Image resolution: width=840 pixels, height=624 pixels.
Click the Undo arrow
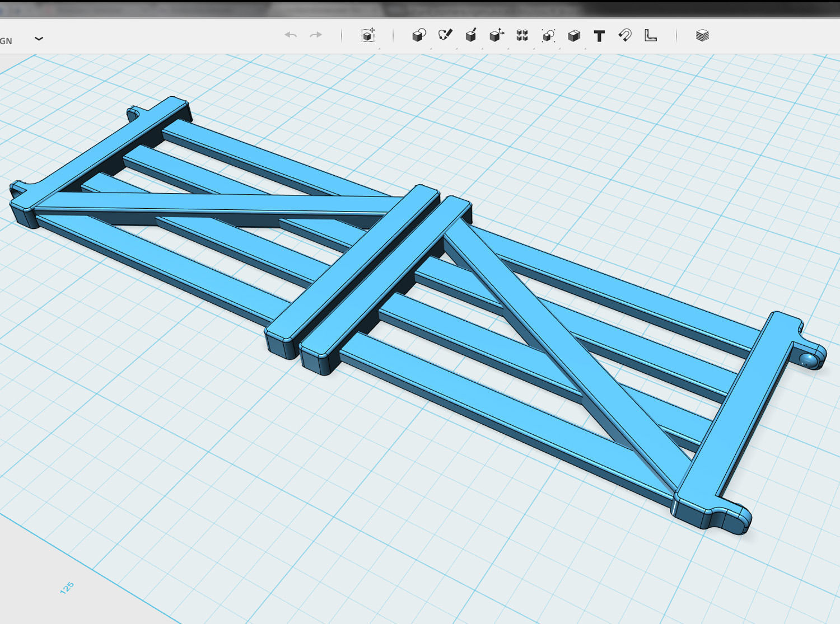pyautogui.click(x=290, y=35)
